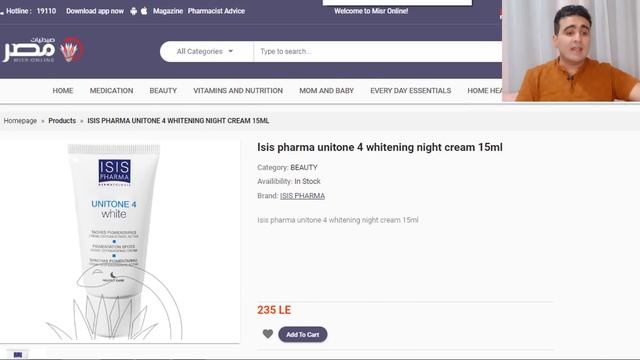Open EVERY DAY ESSENTIALS menu
Viewport: 640px width, 360px height.
point(411,91)
